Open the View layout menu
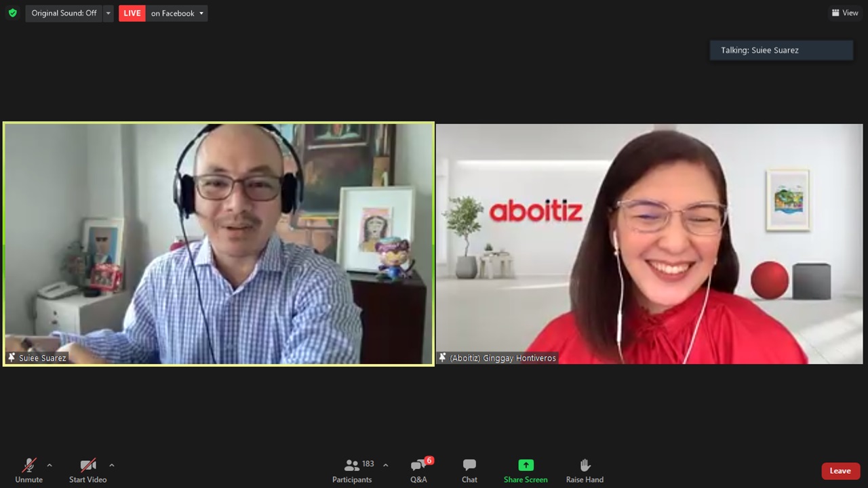 click(x=845, y=13)
